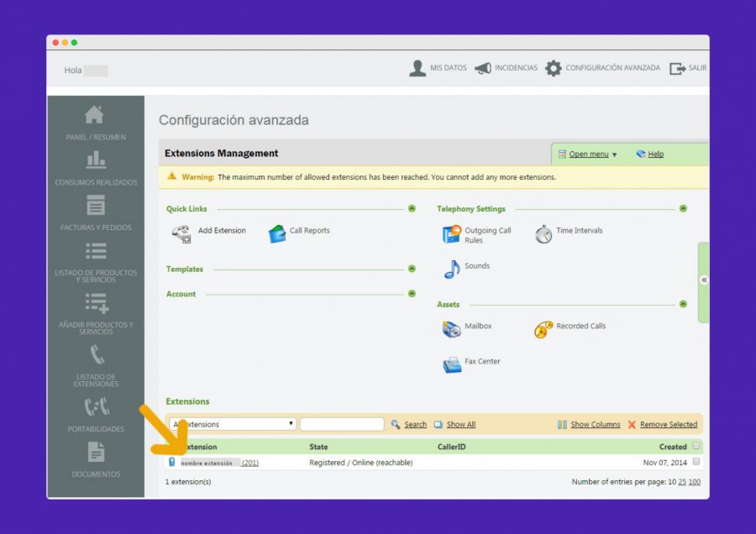Open Incidencias top menu
Viewport: 756px width, 534px height.
pos(516,68)
